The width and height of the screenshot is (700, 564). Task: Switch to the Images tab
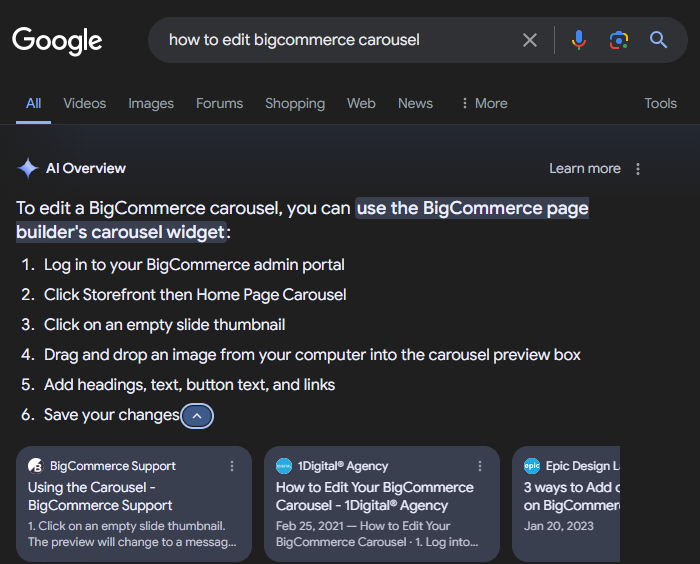[x=151, y=103]
